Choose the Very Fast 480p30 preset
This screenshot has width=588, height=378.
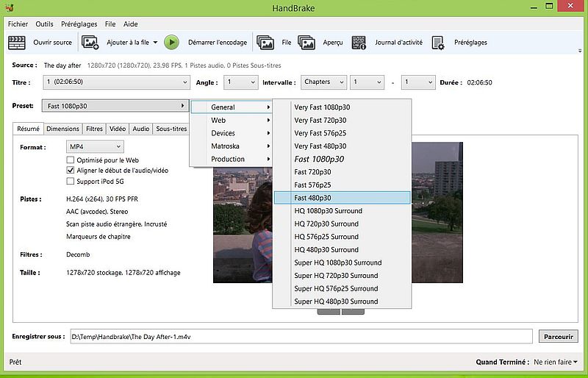tap(342, 146)
